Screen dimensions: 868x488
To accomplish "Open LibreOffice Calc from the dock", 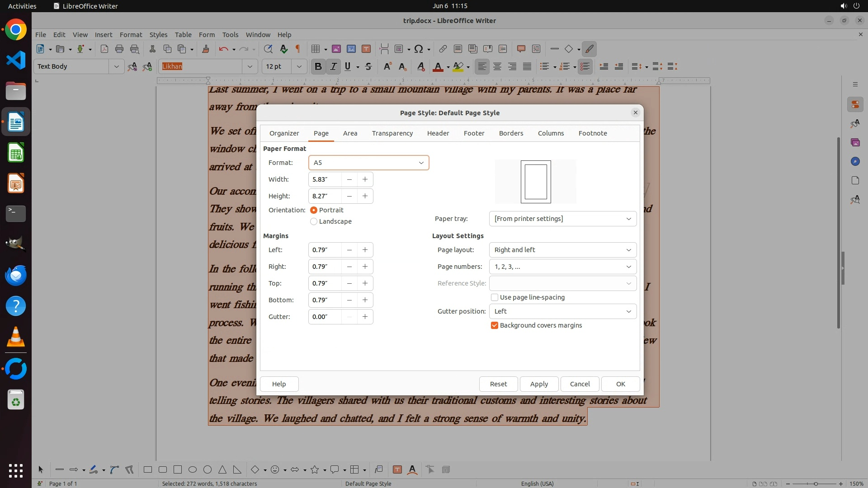I will pyautogui.click(x=16, y=153).
